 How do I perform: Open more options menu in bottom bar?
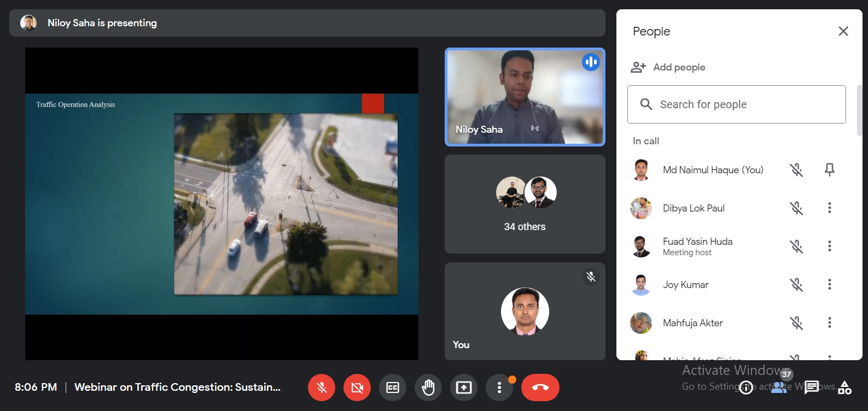(499, 387)
